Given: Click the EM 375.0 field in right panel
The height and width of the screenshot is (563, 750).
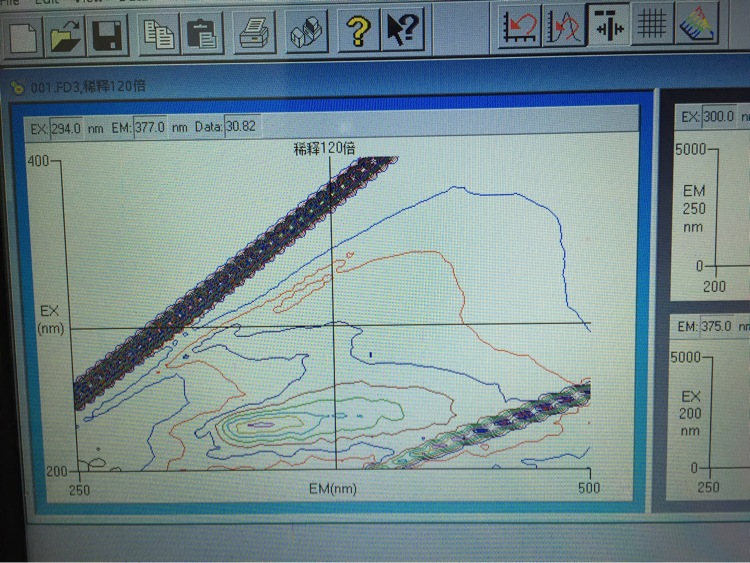Looking at the screenshot, I should click(x=717, y=327).
